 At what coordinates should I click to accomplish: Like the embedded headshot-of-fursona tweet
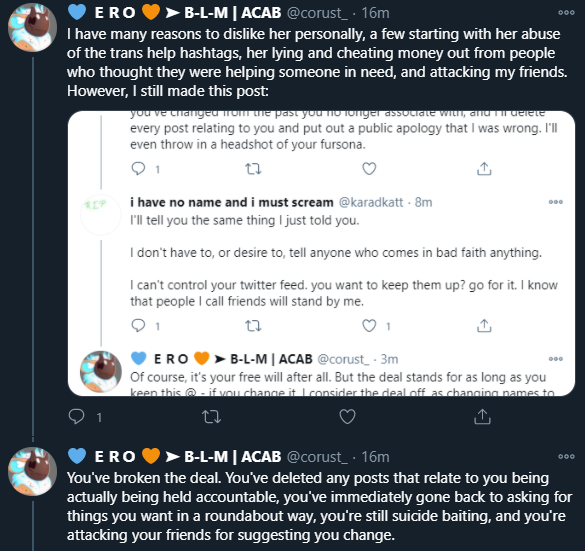click(x=369, y=169)
